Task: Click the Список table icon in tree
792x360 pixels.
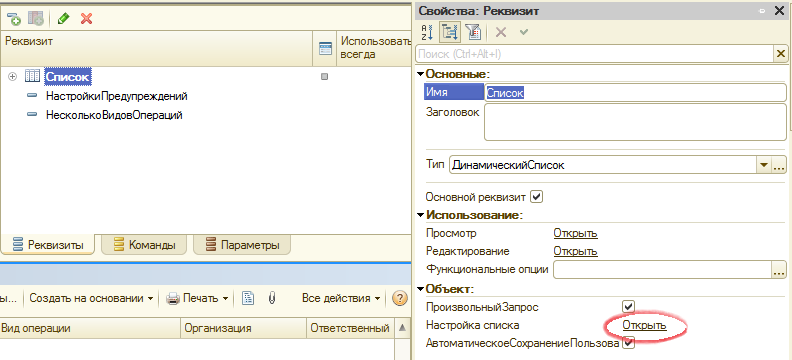Action: point(32,76)
